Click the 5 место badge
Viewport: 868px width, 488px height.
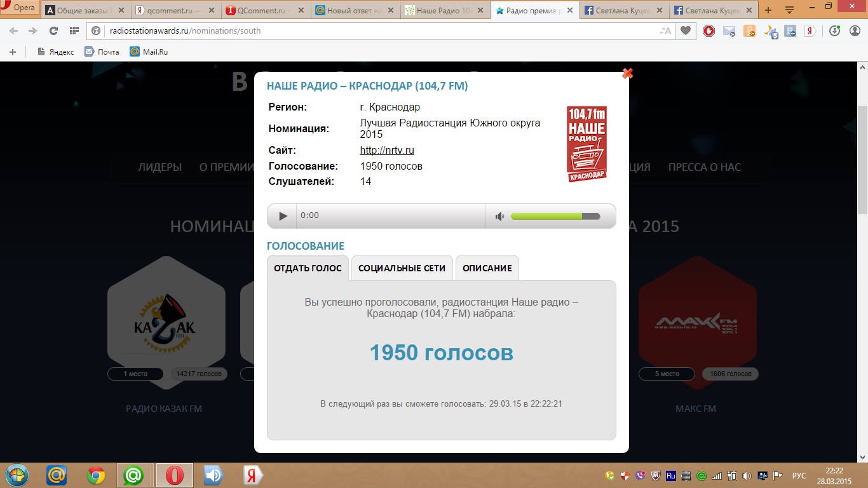pos(667,374)
